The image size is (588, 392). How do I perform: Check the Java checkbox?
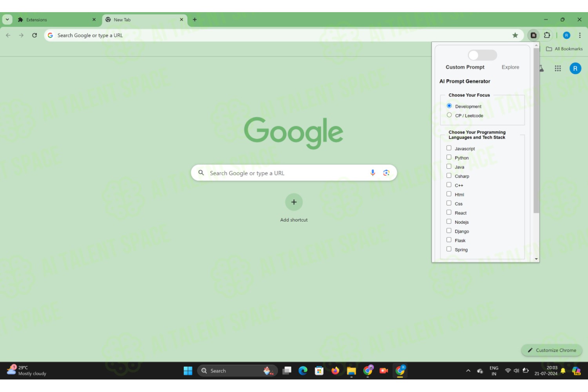(449, 166)
